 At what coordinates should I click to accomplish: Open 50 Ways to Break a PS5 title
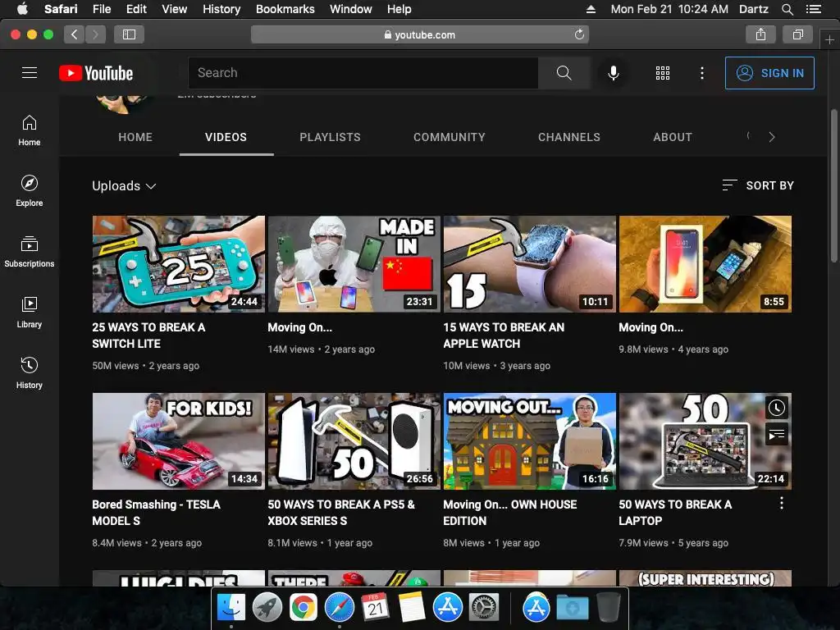(340, 513)
